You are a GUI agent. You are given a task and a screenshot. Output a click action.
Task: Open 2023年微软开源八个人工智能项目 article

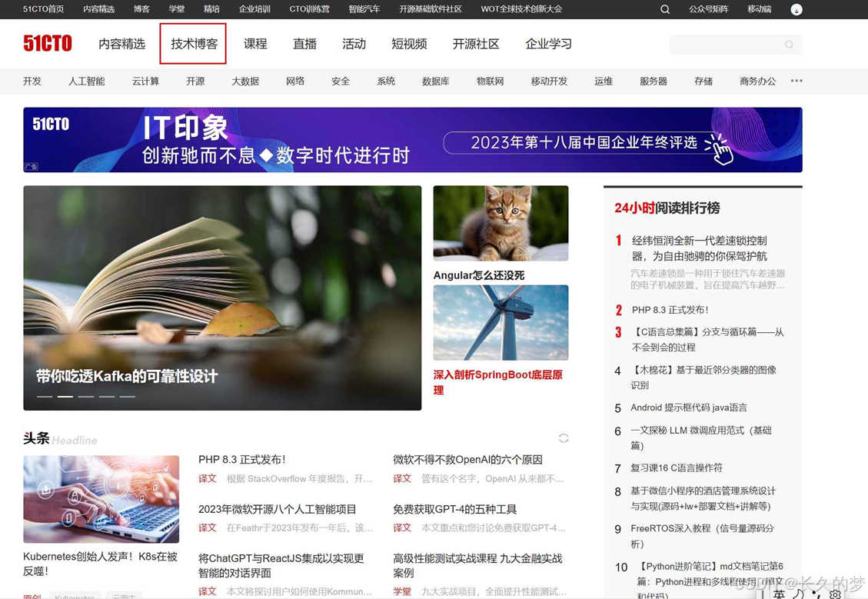click(x=278, y=509)
